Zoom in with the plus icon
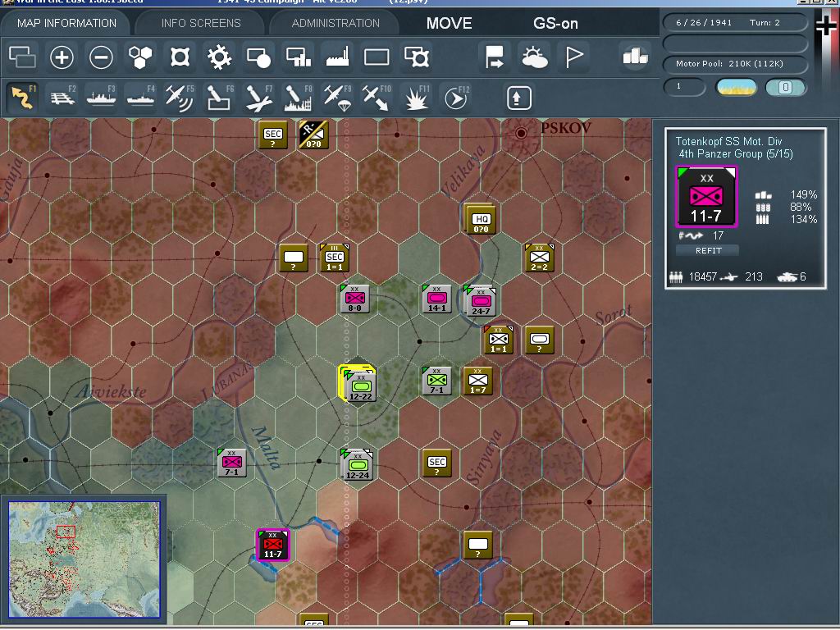Screen dimensions: 840x630 pyautogui.click(x=62, y=57)
